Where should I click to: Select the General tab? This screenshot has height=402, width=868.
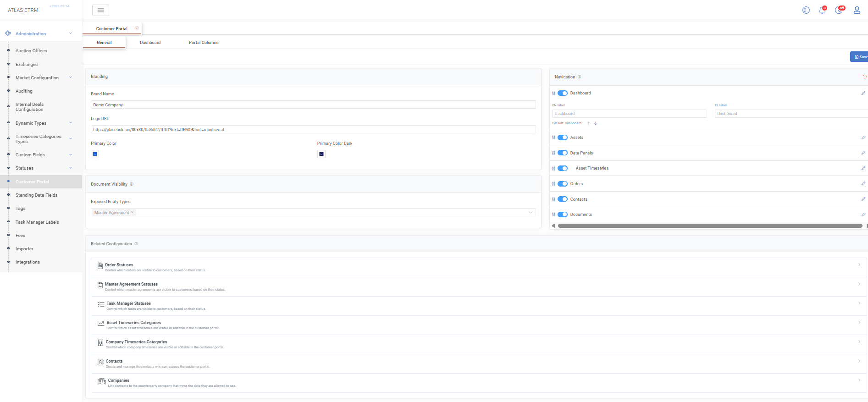pyautogui.click(x=104, y=43)
